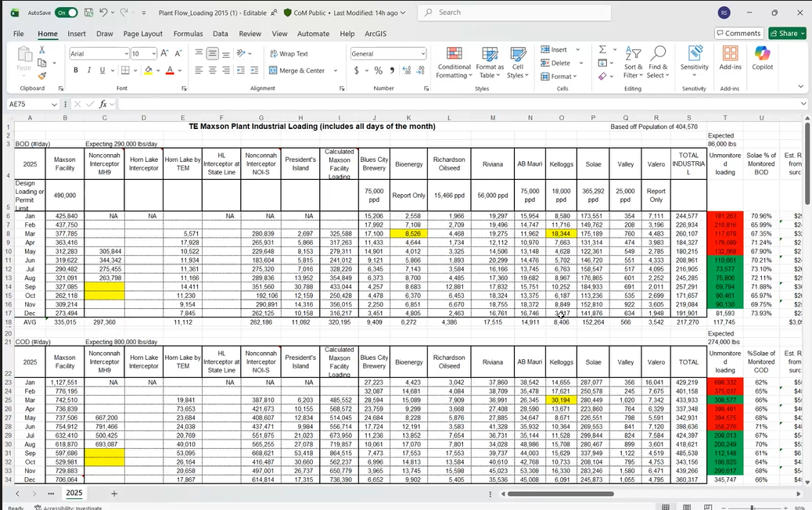Click the Save icon in title bar
The width and height of the screenshot is (812, 510).
click(x=88, y=13)
